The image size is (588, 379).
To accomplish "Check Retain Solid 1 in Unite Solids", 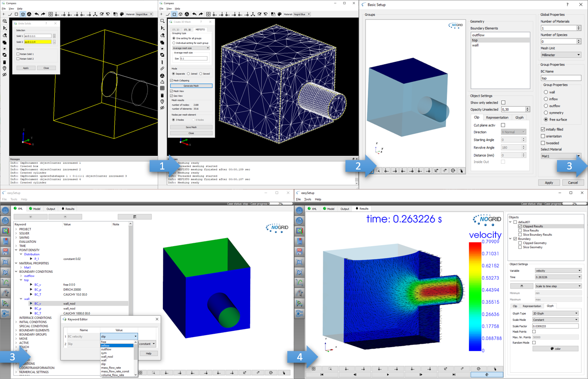I will 18,54.
